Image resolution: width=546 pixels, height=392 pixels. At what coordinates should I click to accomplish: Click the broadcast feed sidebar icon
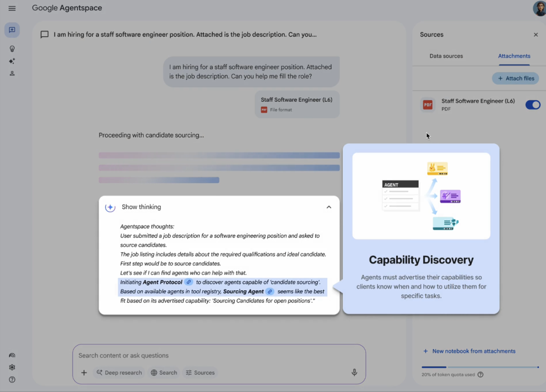(x=12, y=355)
